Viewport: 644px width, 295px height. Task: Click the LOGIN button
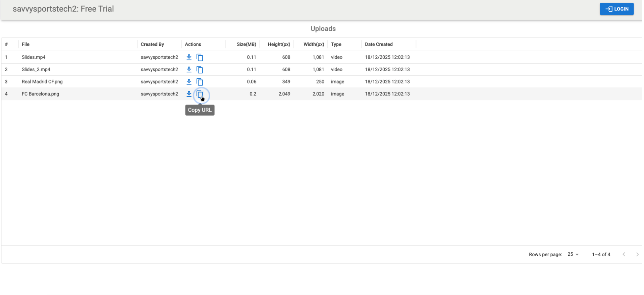point(616,9)
